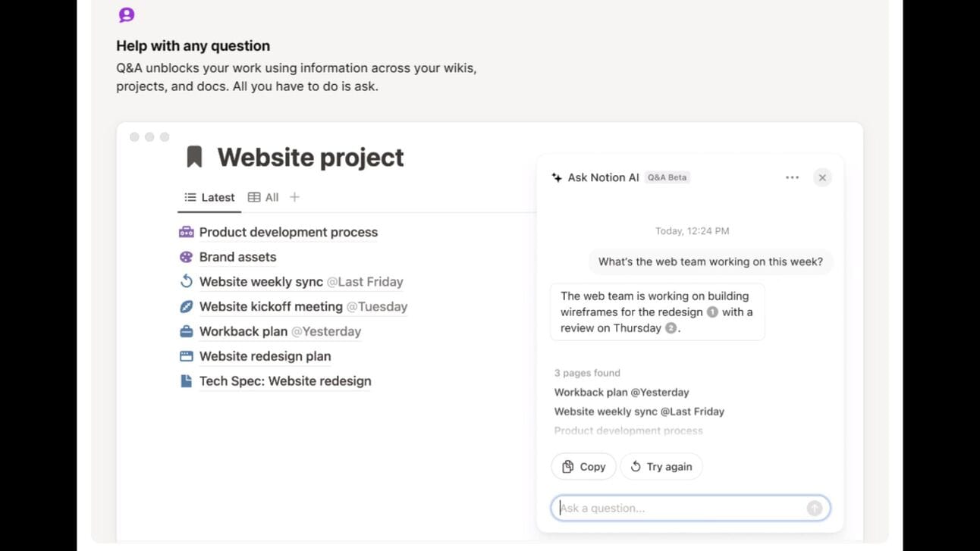Switch to the Latest view tab
This screenshot has height=551, width=980.
pos(210,197)
